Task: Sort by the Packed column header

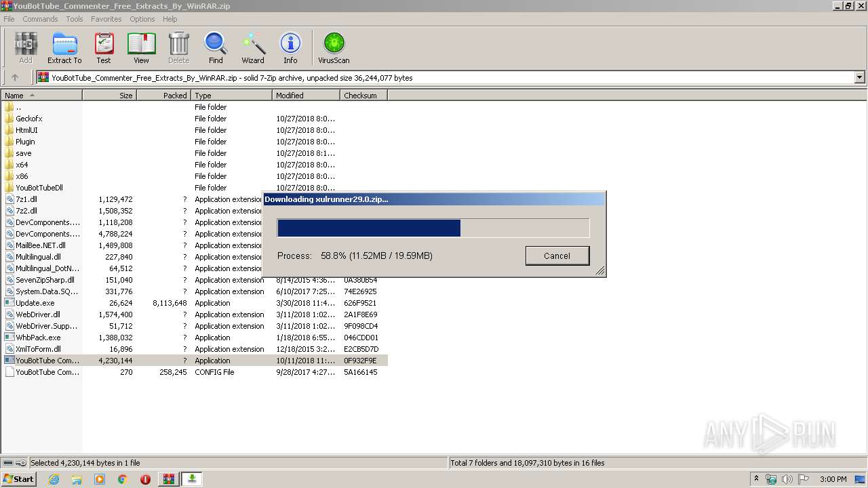Action: click(x=164, y=96)
